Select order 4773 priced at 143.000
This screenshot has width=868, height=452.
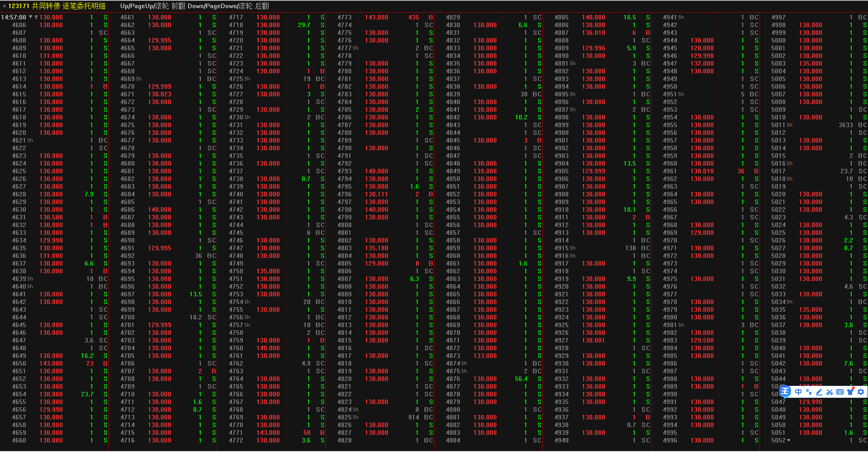click(376, 18)
